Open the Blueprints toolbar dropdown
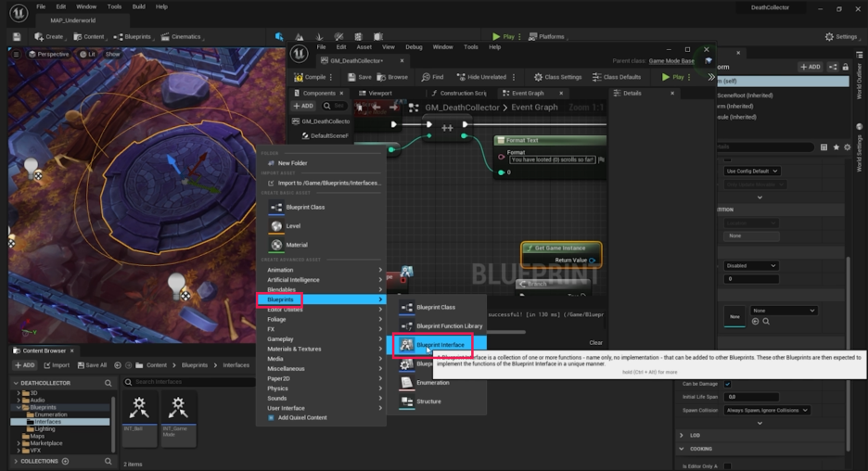Image resolution: width=868 pixels, height=471 pixels. click(133, 36)
